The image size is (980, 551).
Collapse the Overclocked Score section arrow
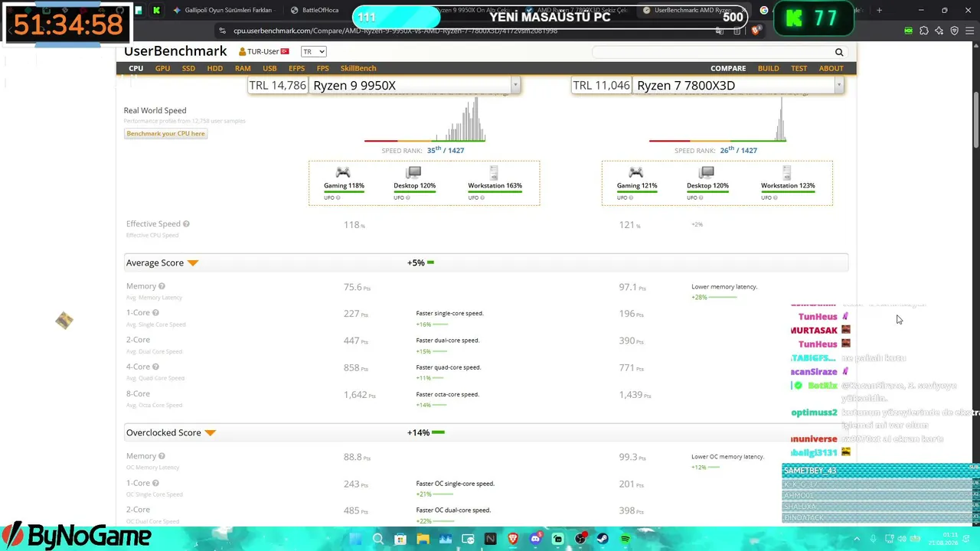(x=211, y=433)
